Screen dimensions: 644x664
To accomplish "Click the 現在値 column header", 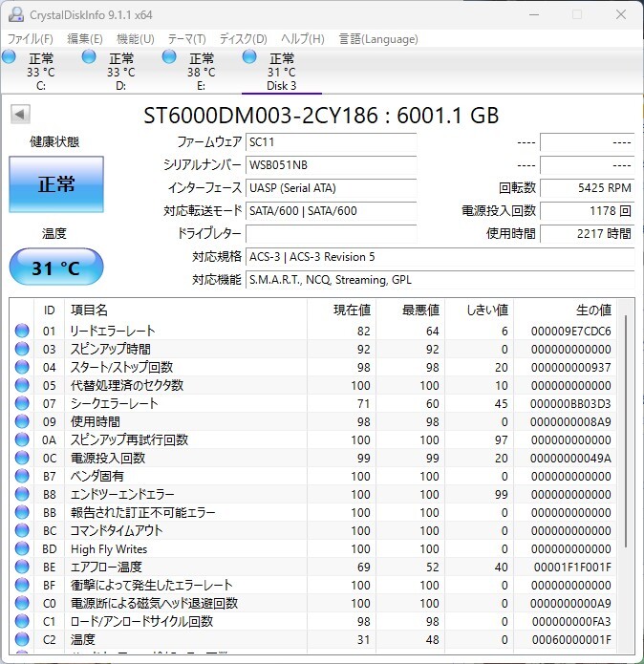I will pos(342,310).
